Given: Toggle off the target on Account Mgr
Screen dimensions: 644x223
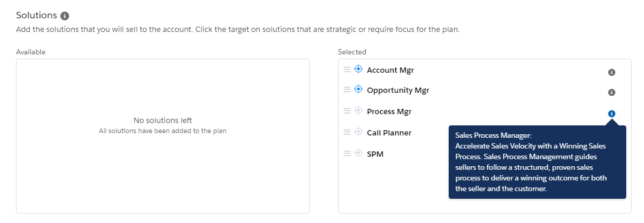Looking at the screenshot, I should click(358, 69).
